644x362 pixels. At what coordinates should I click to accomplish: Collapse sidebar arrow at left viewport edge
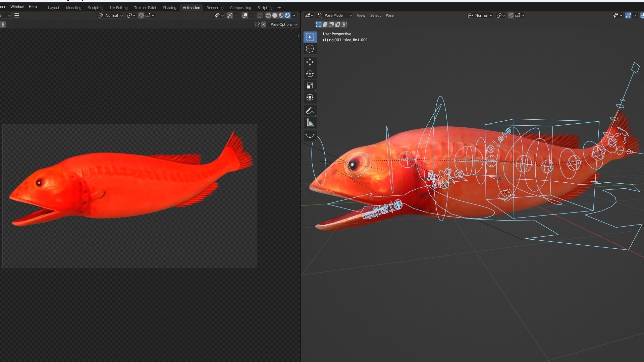click(x=299, y=36)
